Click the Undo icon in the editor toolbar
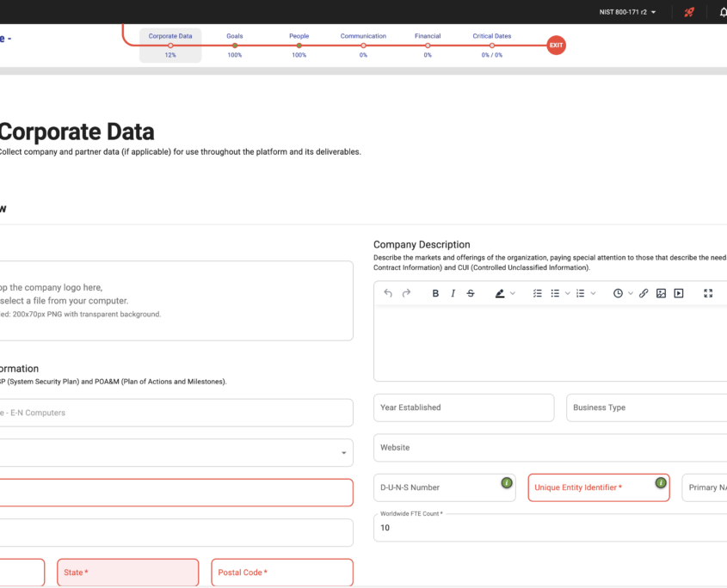The height and width of the screenshot is (588, 727). [388, 293]
